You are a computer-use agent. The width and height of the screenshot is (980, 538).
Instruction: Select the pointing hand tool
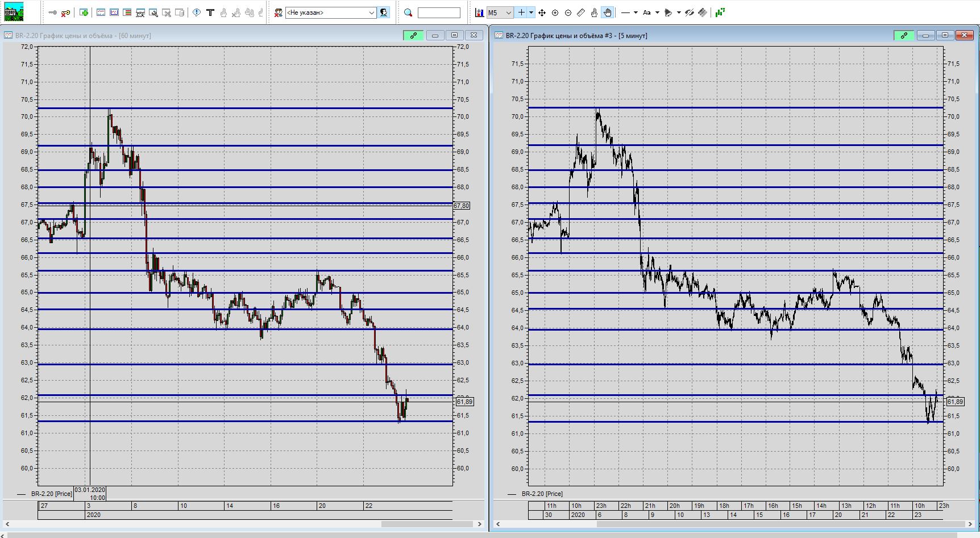point(594,12)
